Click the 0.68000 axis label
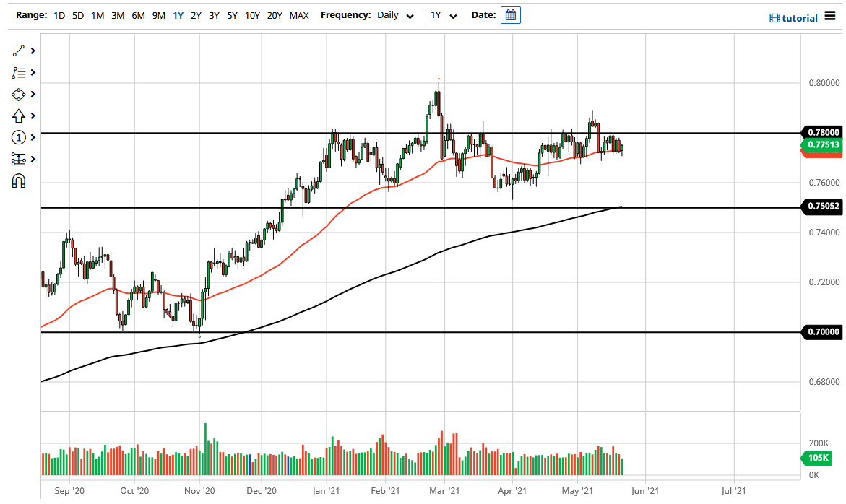 click(x=824, y=382)
